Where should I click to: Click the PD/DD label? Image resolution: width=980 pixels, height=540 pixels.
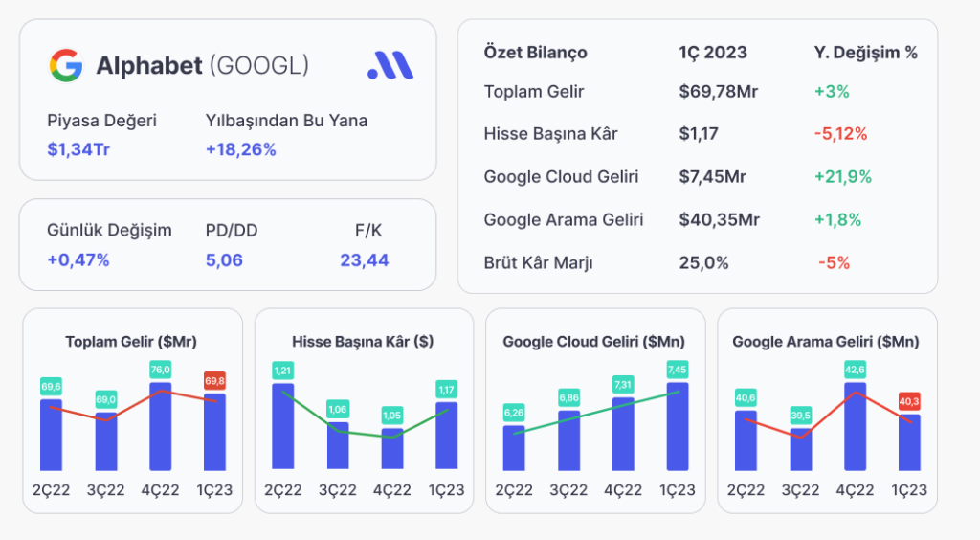[232, 231]
